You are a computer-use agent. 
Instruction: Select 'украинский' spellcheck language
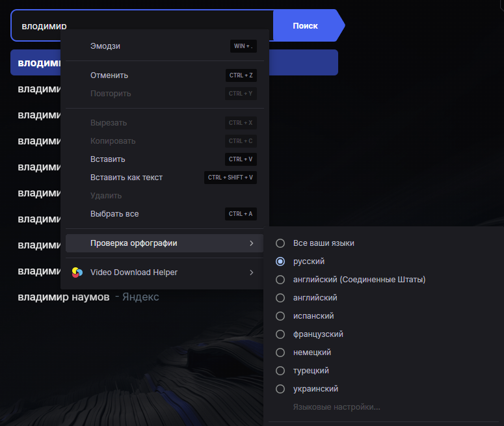click(280, 389)
